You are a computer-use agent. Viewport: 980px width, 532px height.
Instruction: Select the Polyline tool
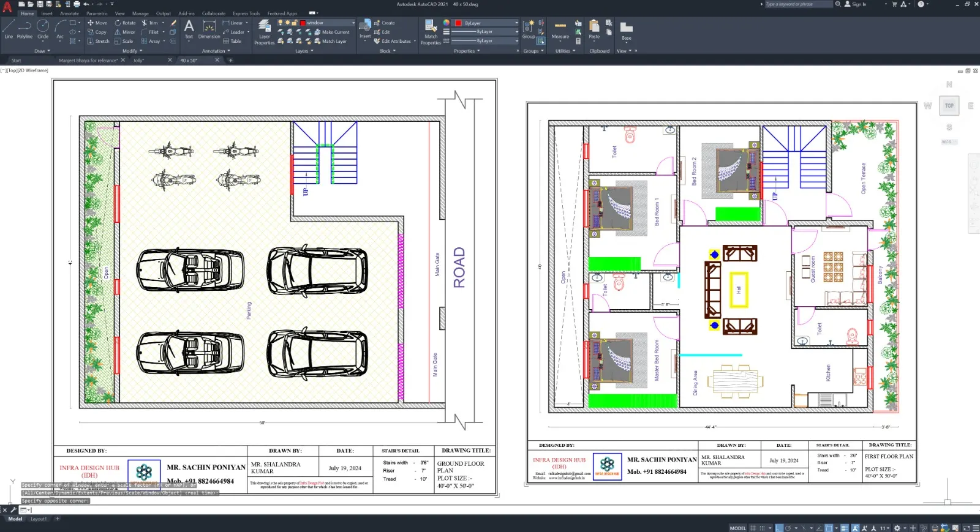[x=24, y=29]
